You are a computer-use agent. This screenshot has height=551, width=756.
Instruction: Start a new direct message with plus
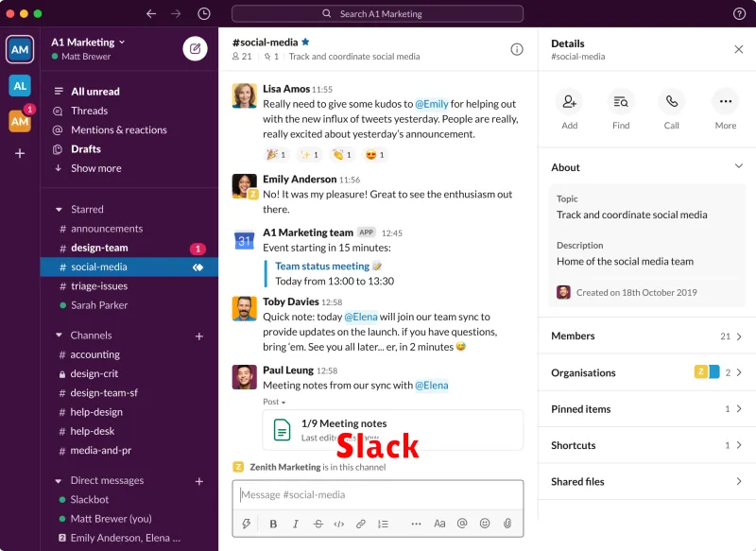coord(199,481)
